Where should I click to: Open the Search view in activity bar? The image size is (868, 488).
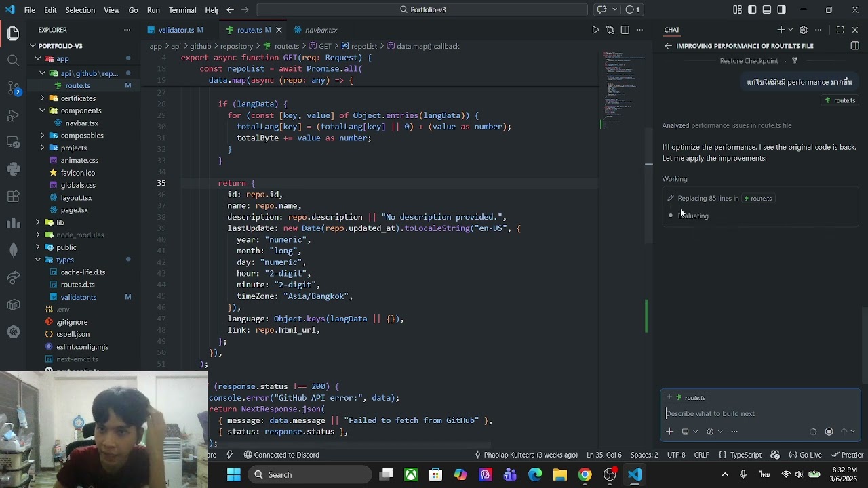(14, 60)
